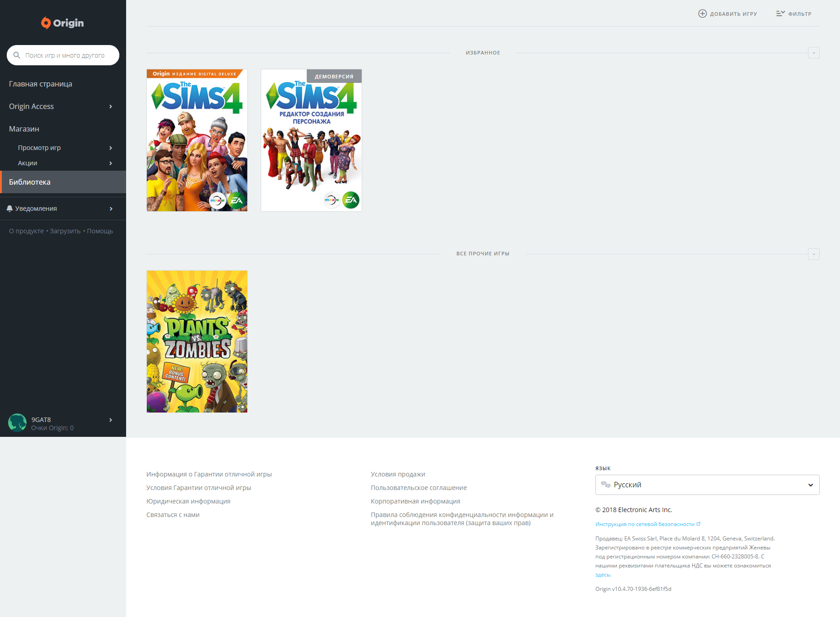
Task: Click Связаться с нами link
Action: [173, 515]
